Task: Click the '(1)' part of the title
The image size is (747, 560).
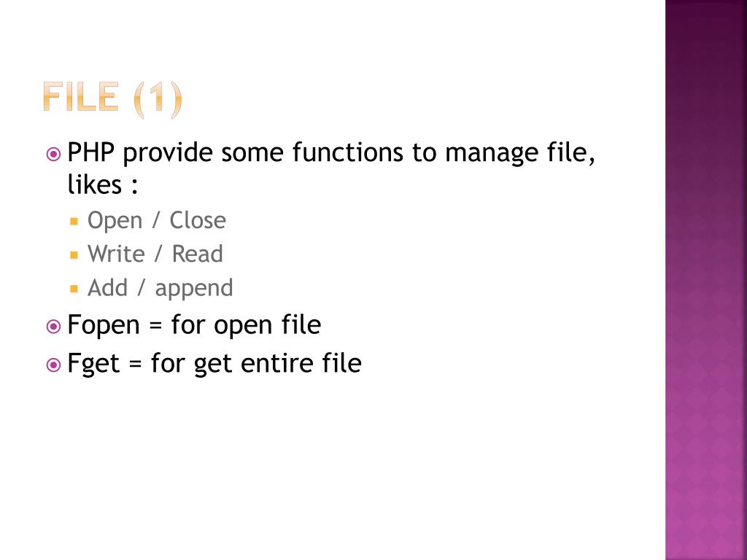Action: click(x=158, y=99)
